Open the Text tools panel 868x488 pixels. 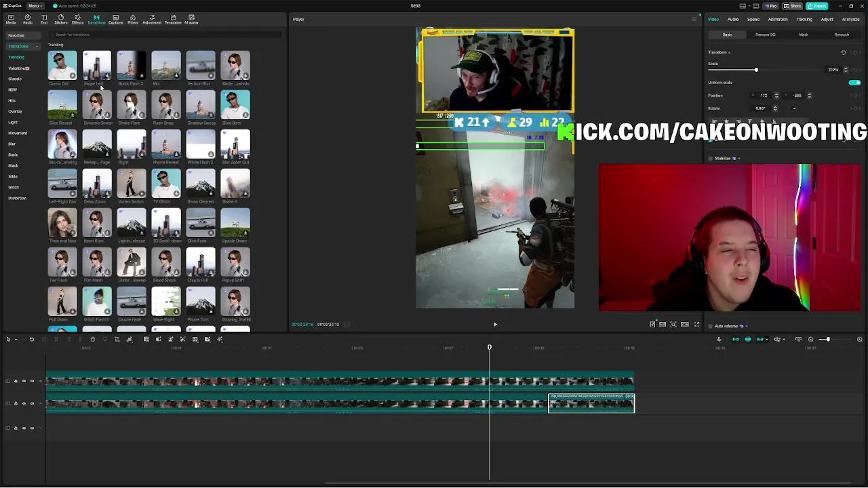click(44, 19)
